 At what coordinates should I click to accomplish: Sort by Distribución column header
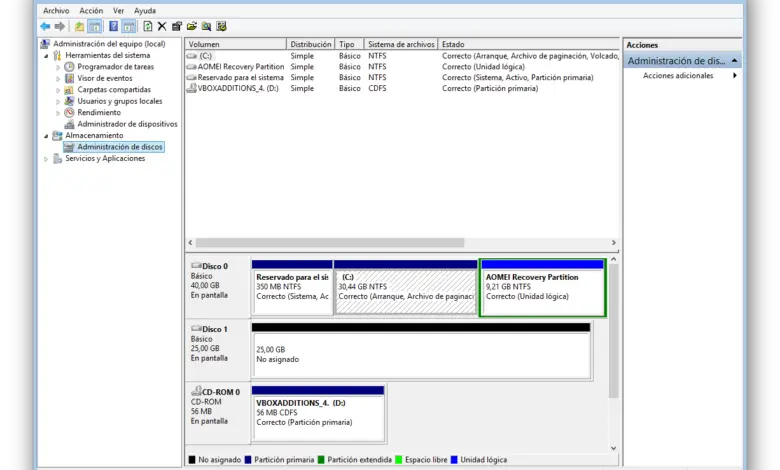click(311, 44)
